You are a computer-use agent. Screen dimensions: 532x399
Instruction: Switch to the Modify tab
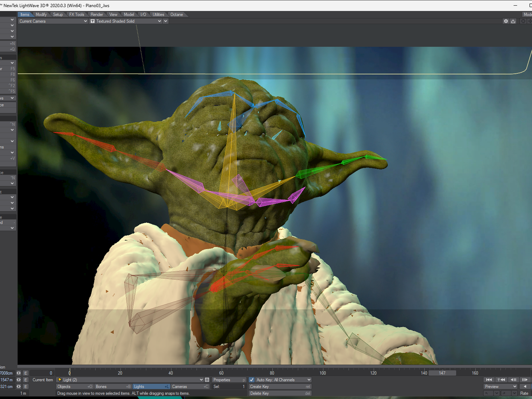click(x=41, y=15)
